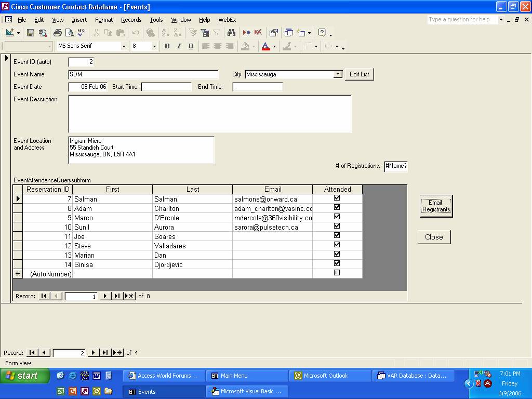Click New Object toolbar icon
Image resolution: width=532 pixels, height=399 pixels.
pyautogui.click(x=301, y=33)
